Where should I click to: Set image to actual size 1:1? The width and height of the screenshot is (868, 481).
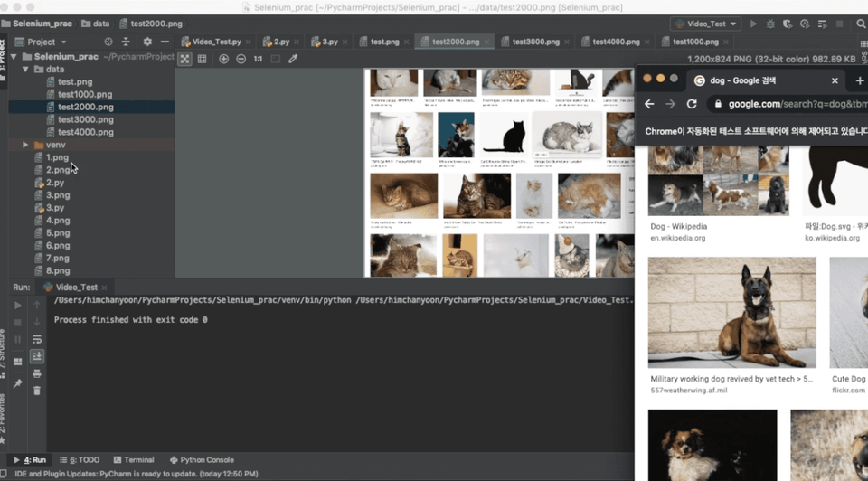[x=258, y=59]
